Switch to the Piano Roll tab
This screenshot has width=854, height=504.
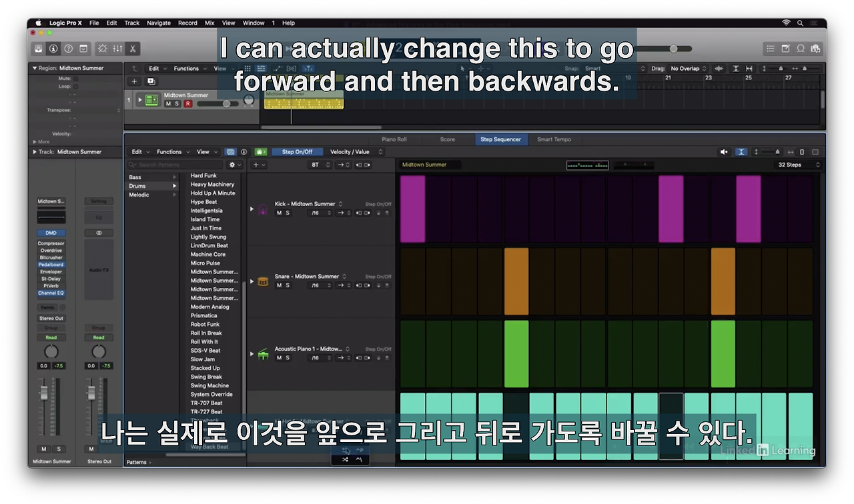(394, 139)
